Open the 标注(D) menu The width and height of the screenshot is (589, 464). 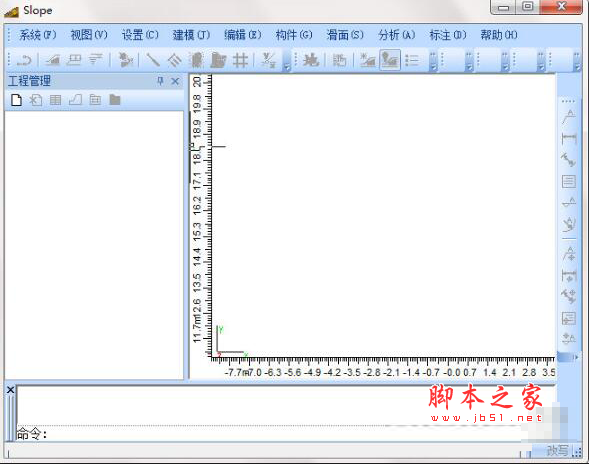point(447,35)
